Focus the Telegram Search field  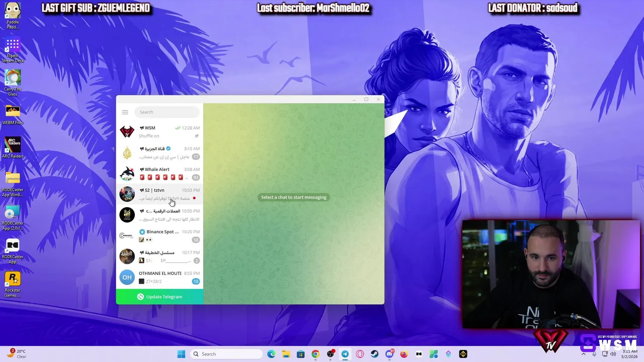167,112
